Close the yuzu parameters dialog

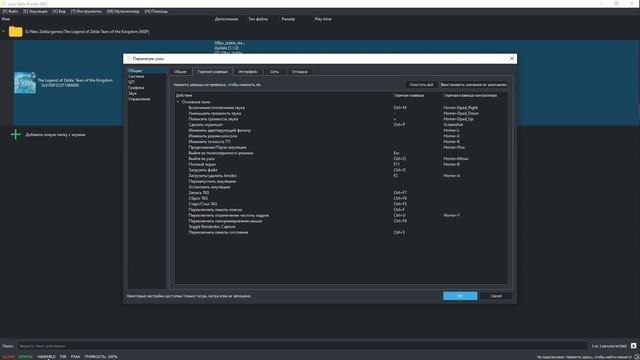point(512,58)
